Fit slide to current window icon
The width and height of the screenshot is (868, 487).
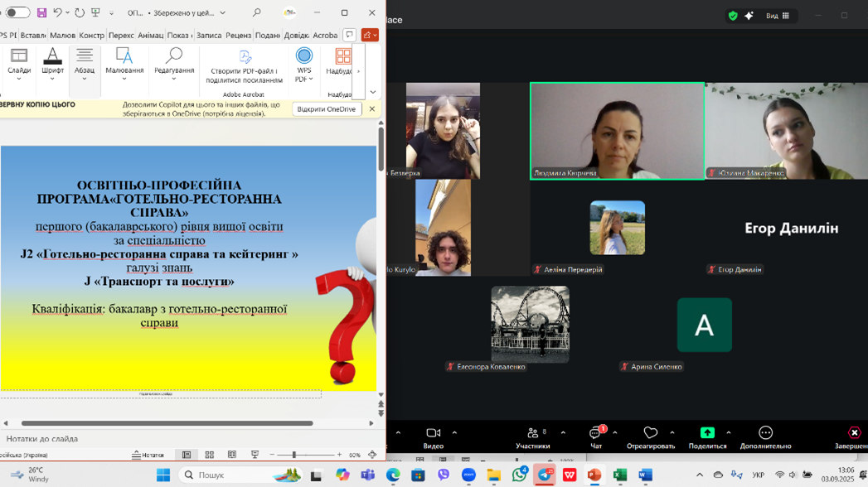372,455
